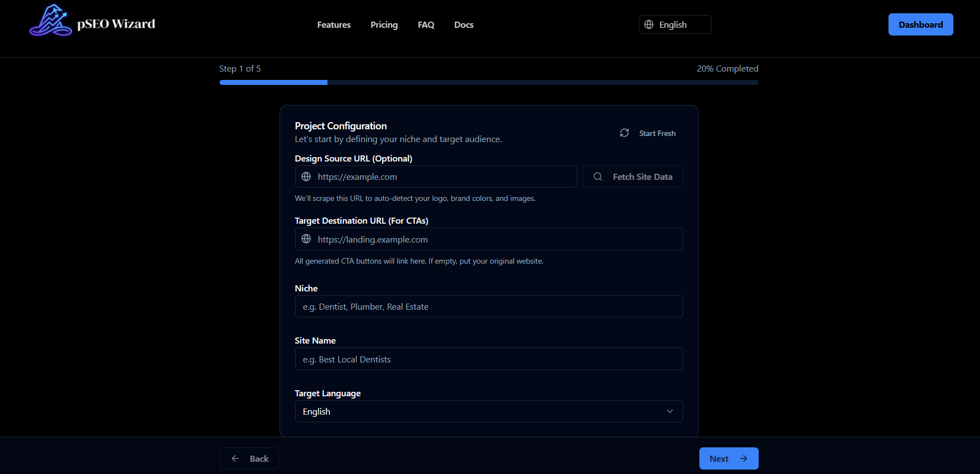The height and width of the screenshot is (474, 980).
Task: Open the English site language selector
Action: pyautogui.click(x=674, y=24)
